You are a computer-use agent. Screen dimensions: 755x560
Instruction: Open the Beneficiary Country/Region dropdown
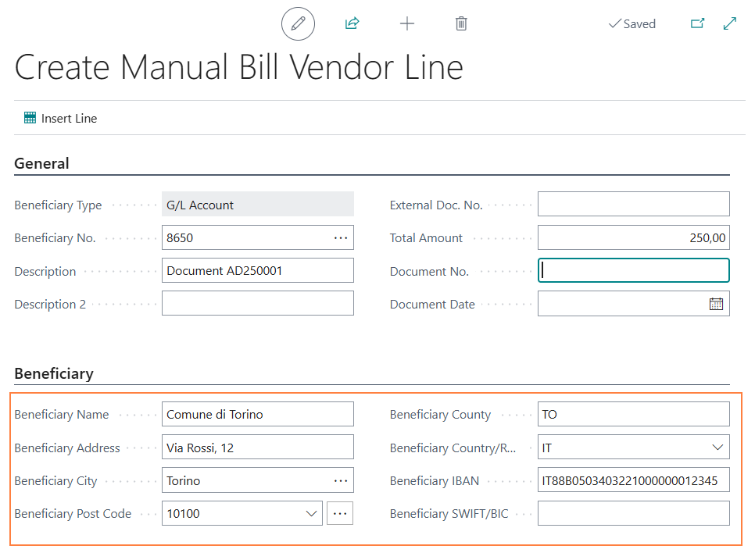coord(717,448)
